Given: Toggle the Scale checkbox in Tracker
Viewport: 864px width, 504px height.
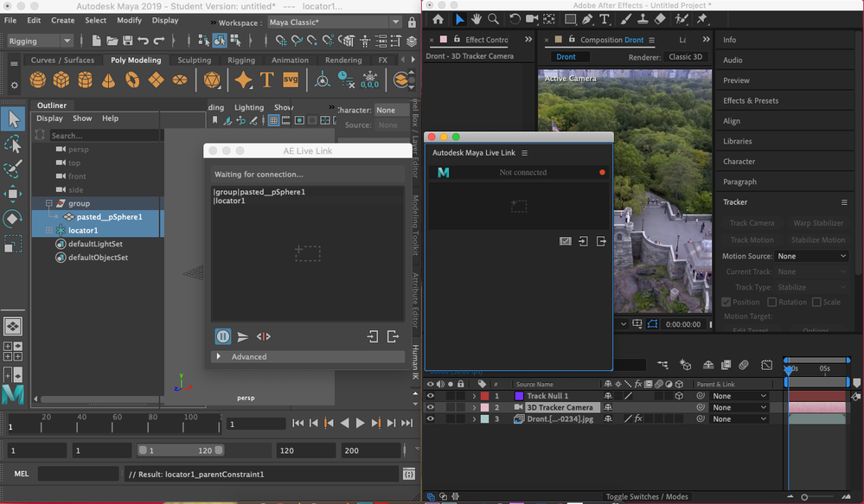Looking at the screenshot, I should (816, 302).
